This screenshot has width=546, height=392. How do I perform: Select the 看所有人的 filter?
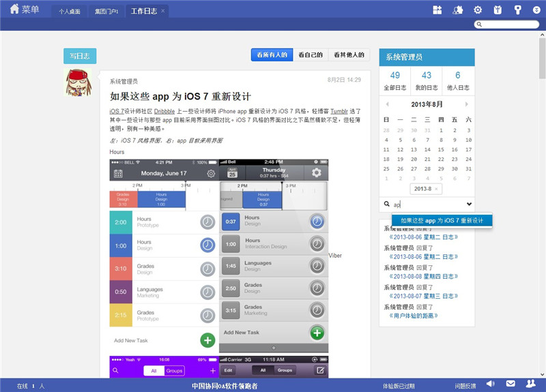(x=272, y=55)
